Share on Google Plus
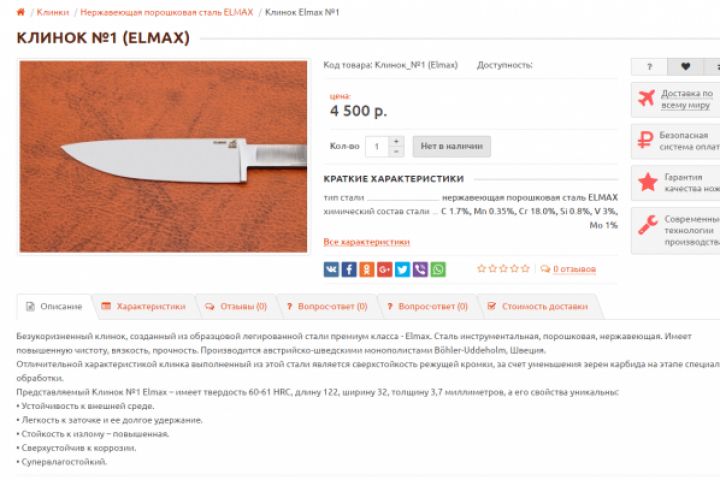This screenshot has width=720, height=480. [384, 269]
